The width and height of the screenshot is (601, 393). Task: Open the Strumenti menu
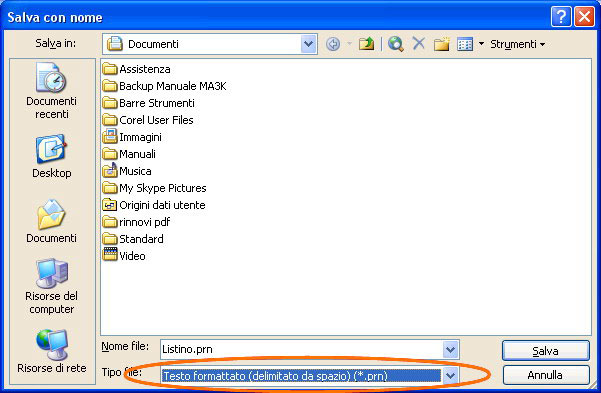point(517,44)
